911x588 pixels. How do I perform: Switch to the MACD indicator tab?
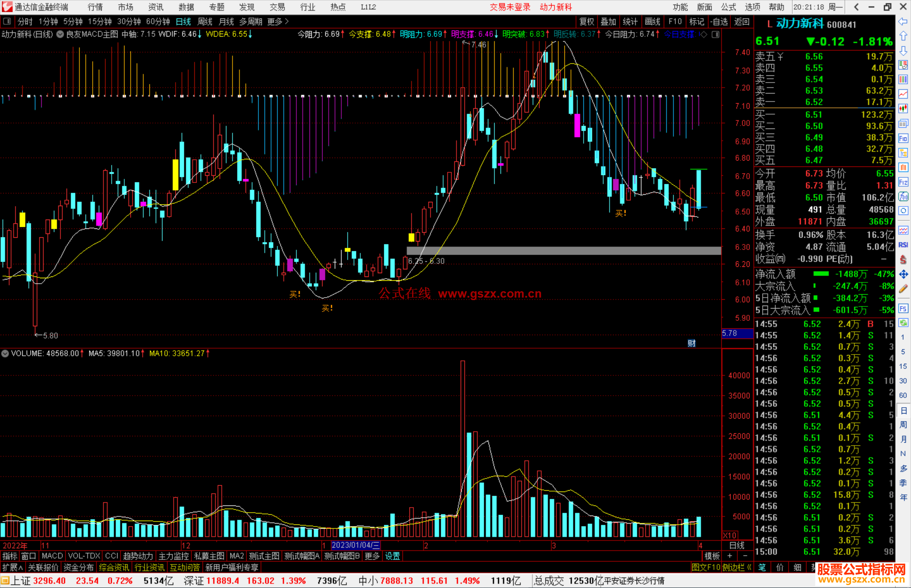pos(52,556)
